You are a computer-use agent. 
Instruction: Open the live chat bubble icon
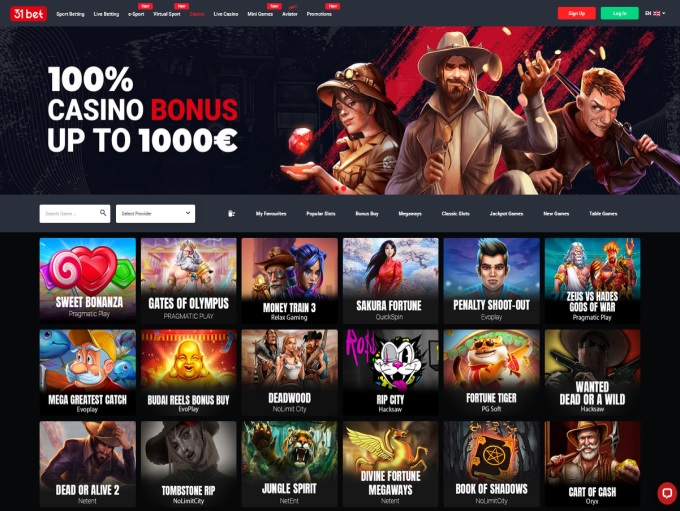point(667,493)
